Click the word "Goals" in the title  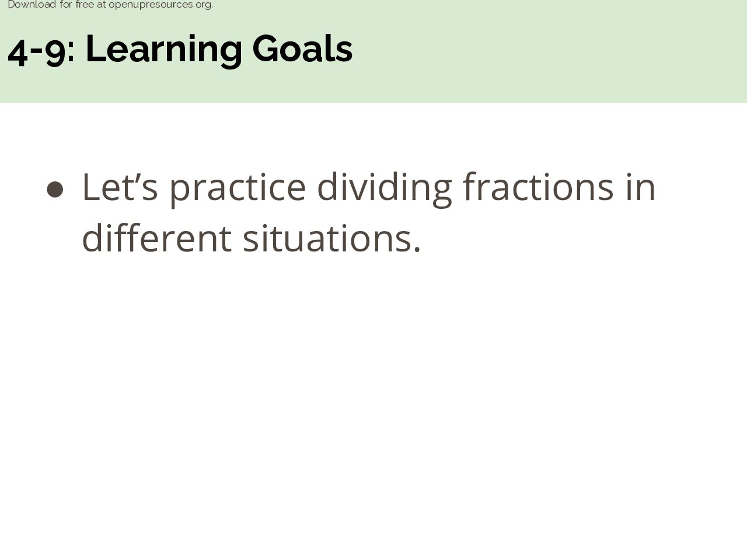[302, 49]
